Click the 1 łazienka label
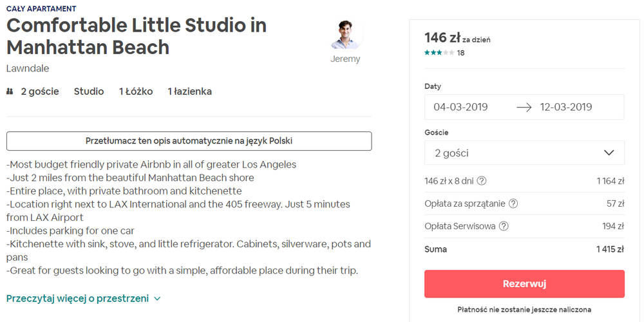The width and height of the screenshot is (644, 322). click(x=190, y=91)
